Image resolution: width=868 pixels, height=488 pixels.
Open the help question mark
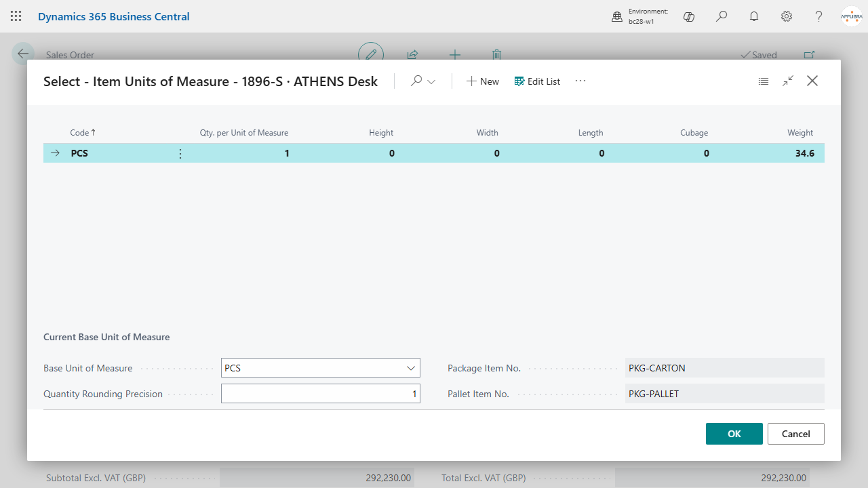[x=819, y=16]
